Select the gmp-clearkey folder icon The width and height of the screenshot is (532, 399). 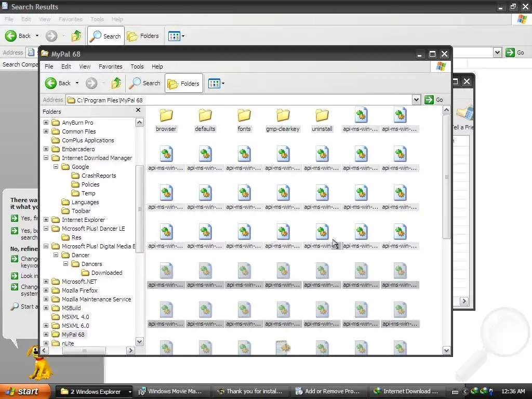pyautogui.click(x=283, y=115)
